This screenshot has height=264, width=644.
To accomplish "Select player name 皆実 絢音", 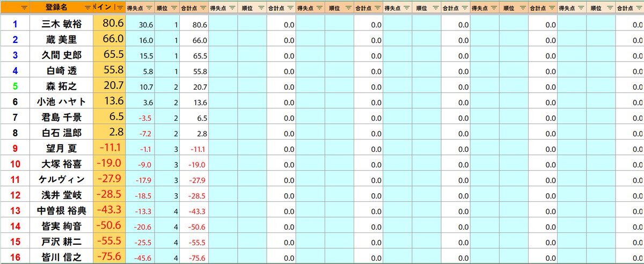I will (61, 226).
